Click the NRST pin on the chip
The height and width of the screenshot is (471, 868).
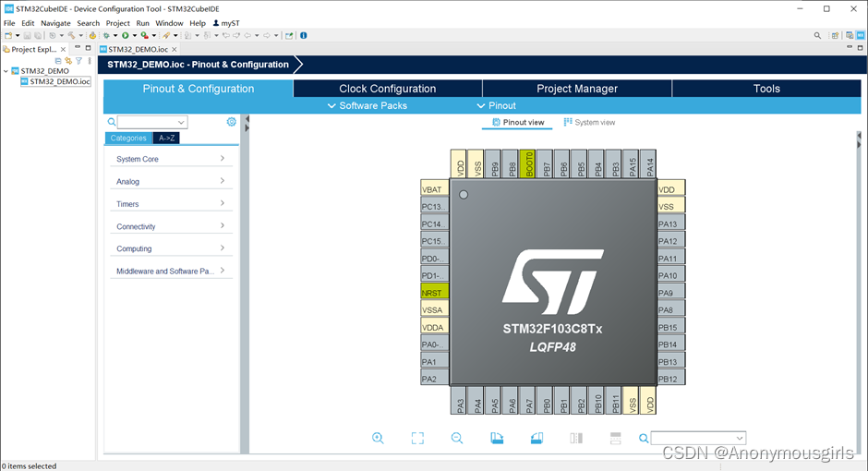tap(435, 293)
